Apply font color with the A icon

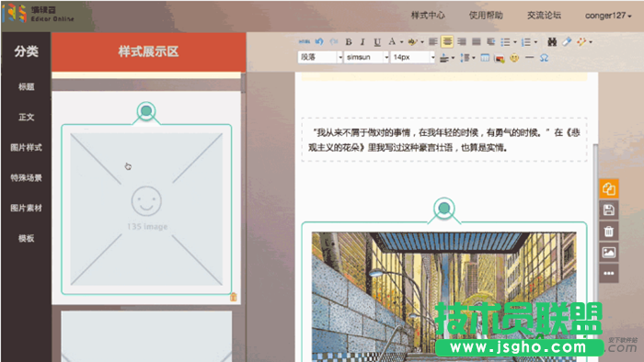pos(392,42)
